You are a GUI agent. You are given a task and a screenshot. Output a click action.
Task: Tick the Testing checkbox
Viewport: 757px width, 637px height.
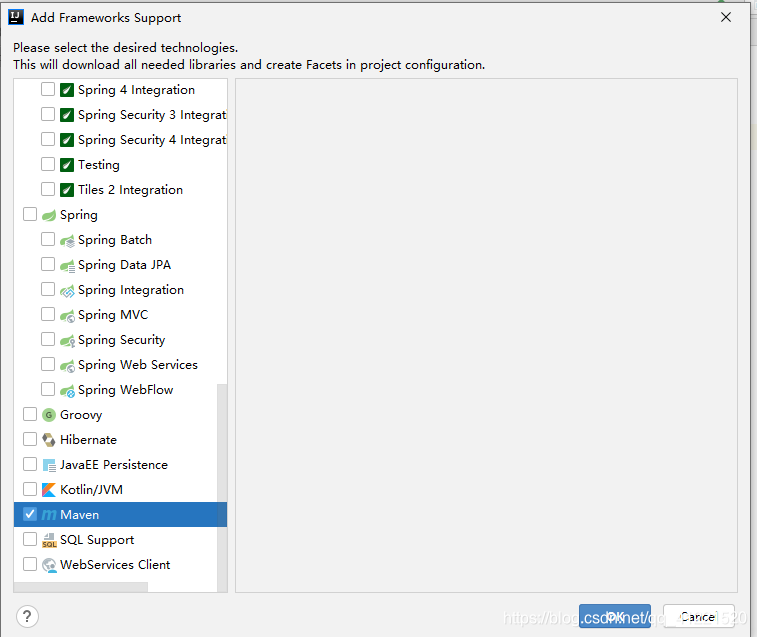[48, 164]
